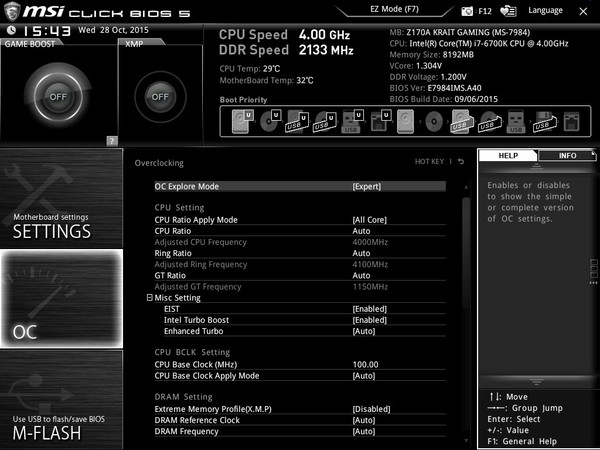This screenshot has width=600, height=450.
Task: Toggle the XMP OFF button
Action: point(160,97)
